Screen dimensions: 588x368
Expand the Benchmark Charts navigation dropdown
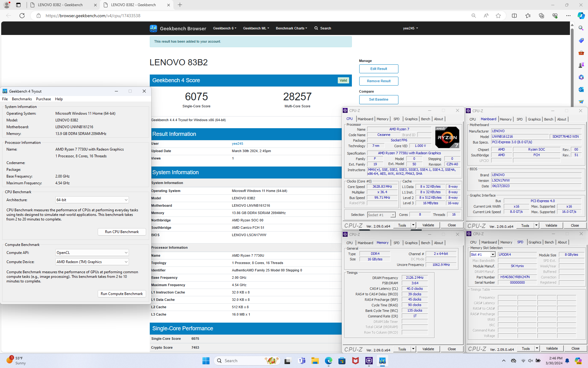[x=291, y=28]
